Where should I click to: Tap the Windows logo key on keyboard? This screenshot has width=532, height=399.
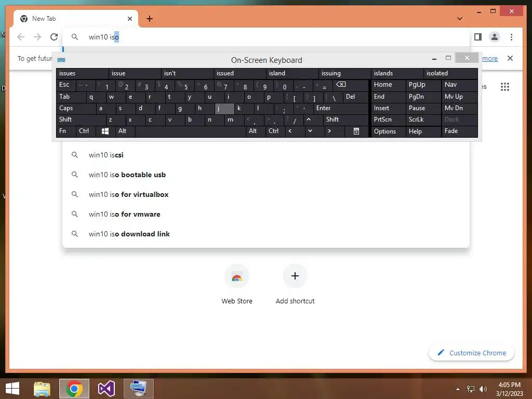[x=105, y=131]
